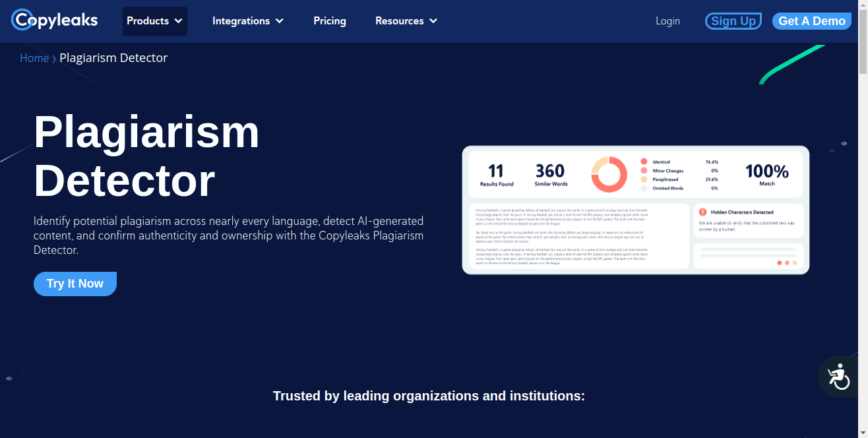Open the Integrations dropdown

[x=247, y=21]
